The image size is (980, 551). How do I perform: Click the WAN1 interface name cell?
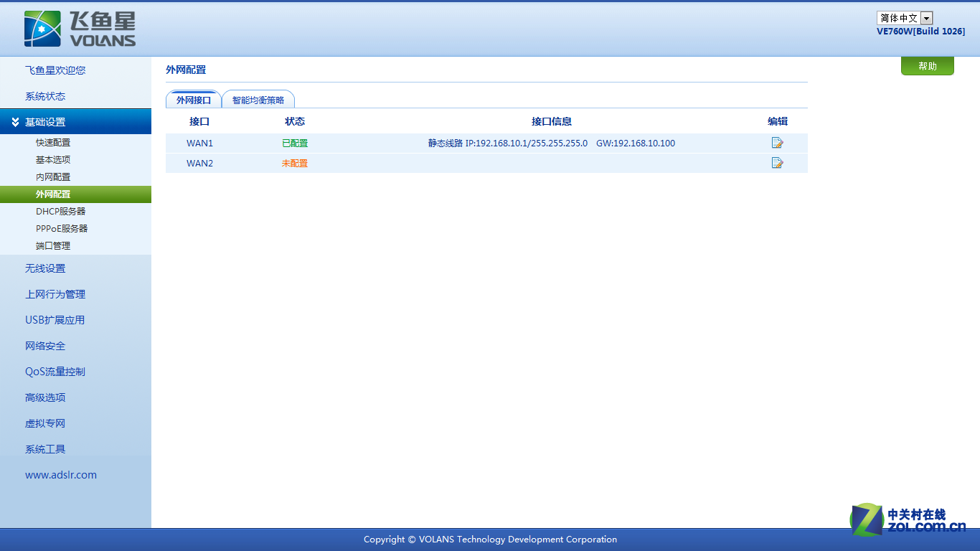click(199, 143)
